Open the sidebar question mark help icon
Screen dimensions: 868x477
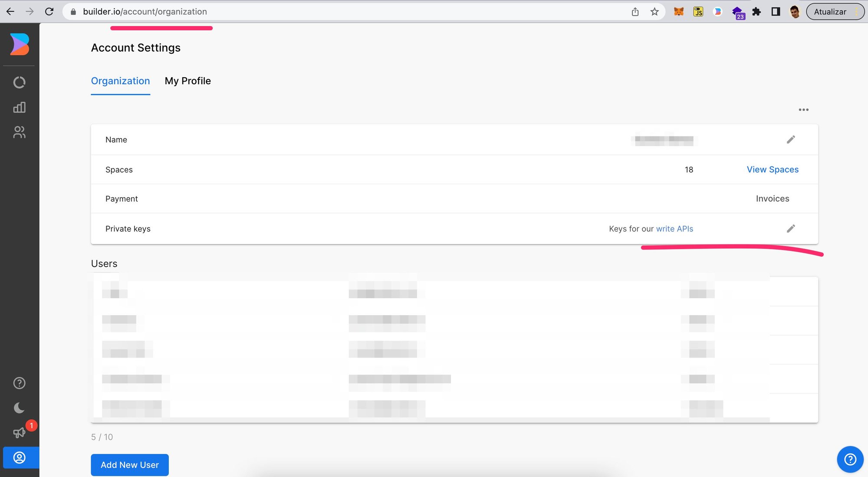[x=20, y=383]
